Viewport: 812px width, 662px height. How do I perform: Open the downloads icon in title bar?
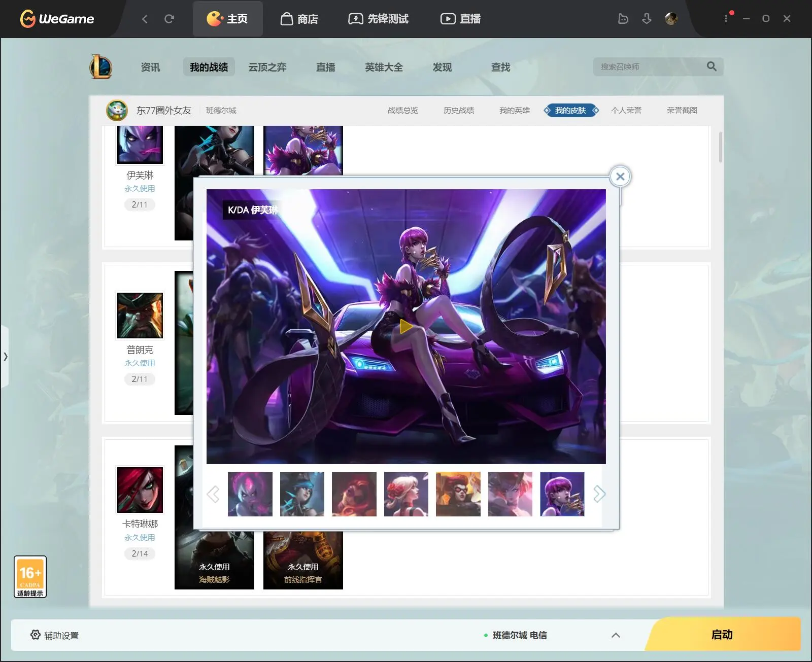coord(647,19)
